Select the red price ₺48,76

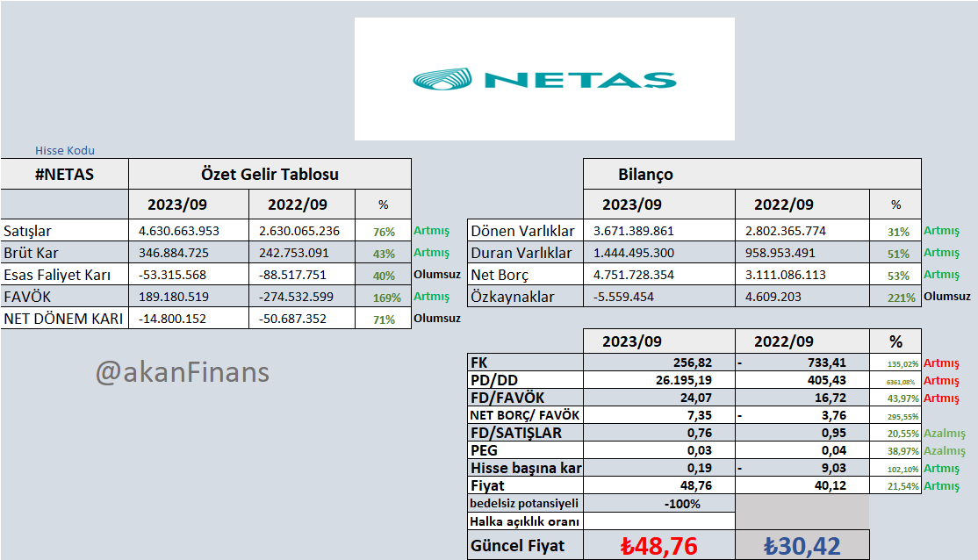(659, 546)
